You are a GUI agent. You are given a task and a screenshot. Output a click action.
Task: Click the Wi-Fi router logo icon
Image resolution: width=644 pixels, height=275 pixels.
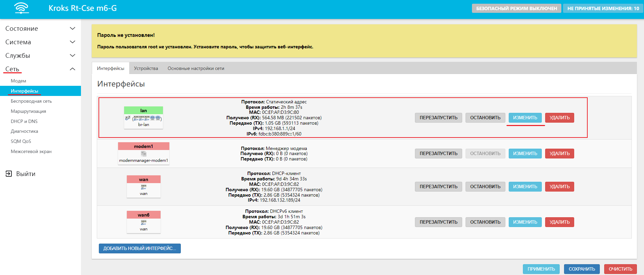(22, 8)
